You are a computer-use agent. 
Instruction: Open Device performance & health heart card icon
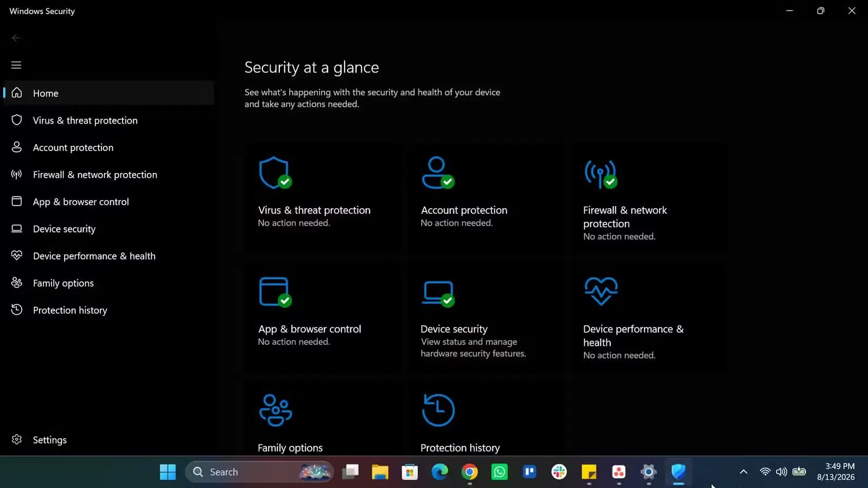(x=601, y=291)
